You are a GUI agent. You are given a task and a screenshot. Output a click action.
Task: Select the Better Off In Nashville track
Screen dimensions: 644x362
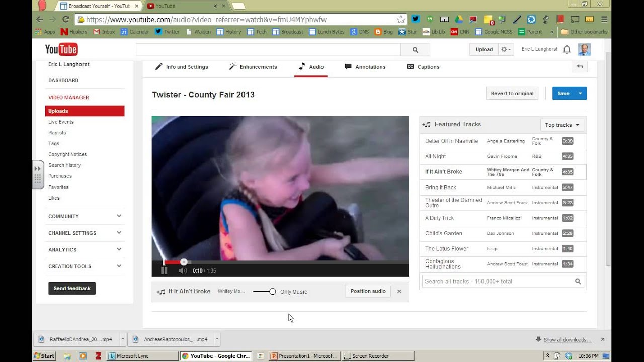click(503, 141)
